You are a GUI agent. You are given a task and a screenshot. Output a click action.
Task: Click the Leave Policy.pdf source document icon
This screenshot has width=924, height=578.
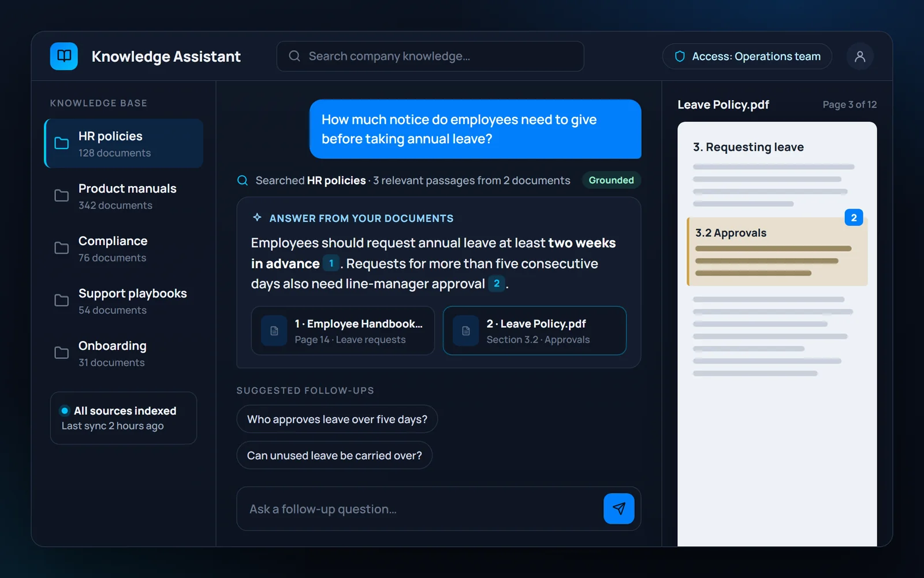(466, 331)
